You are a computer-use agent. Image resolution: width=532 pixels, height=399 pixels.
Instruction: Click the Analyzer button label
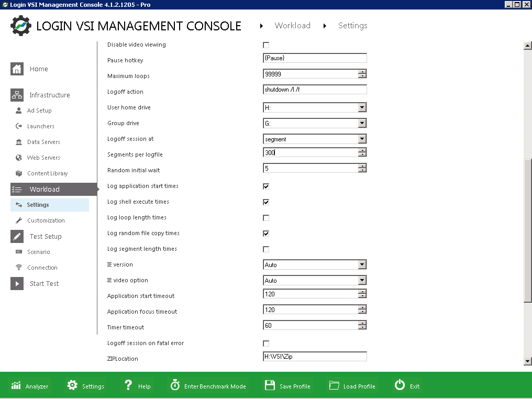pos(37,386)
